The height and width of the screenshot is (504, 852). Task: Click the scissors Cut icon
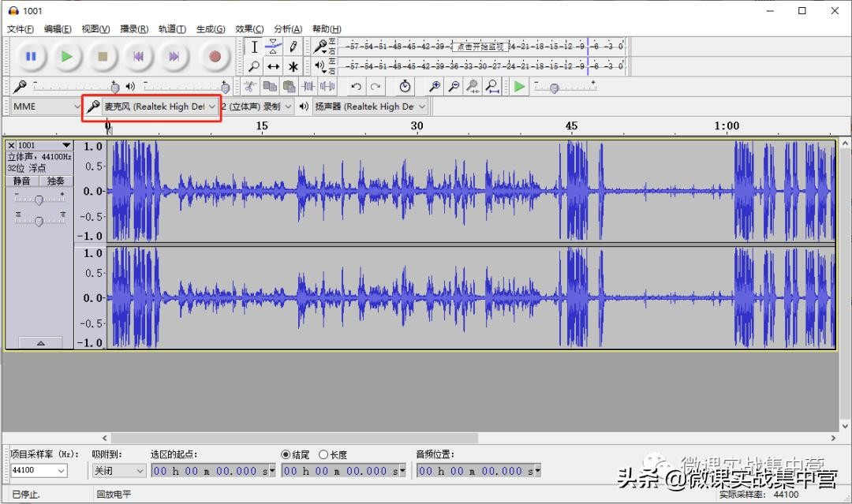[x=249, y=87]
